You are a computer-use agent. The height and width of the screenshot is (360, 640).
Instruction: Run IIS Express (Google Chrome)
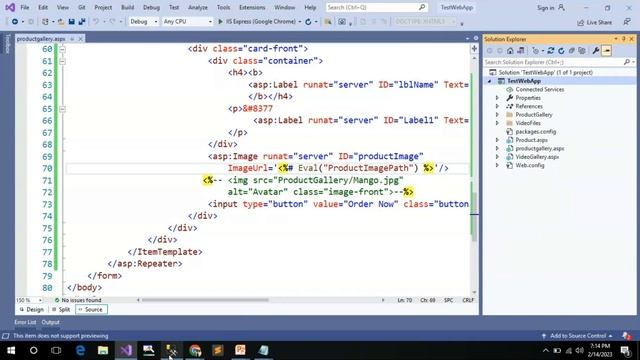257,22
